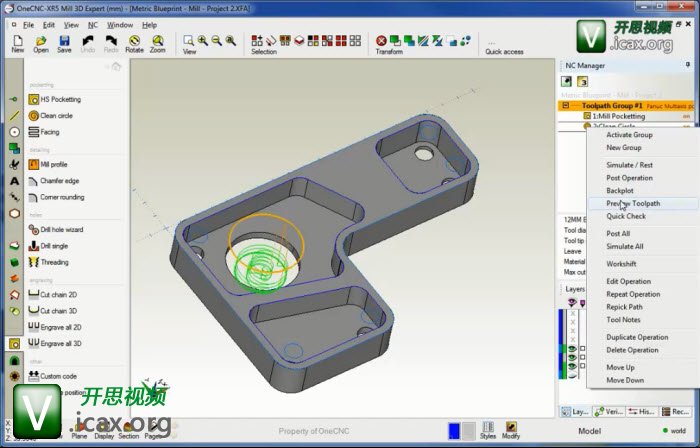Click the grey color swatch beside blue
The width and height of the screenshot is (700, 448).
pos(468,431)
